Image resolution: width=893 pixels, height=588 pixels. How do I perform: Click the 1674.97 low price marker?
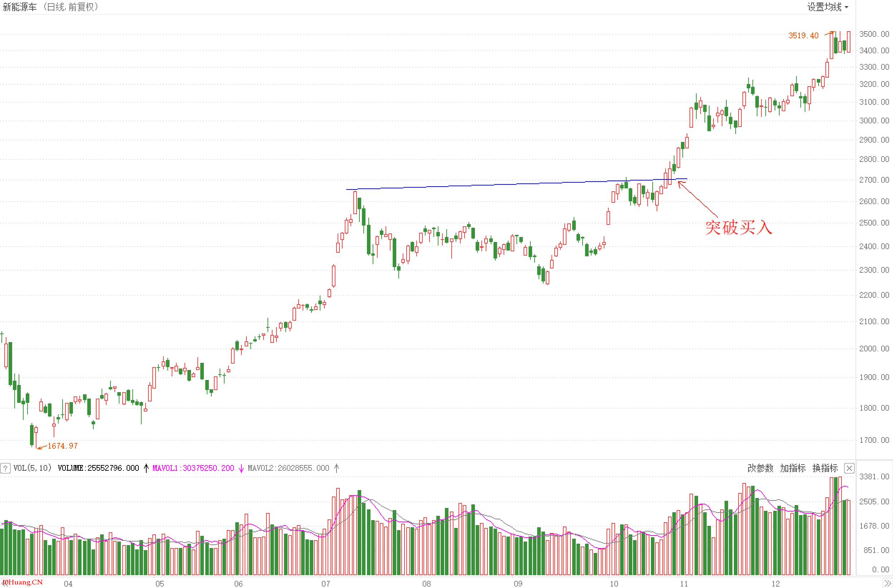click(x=62, y=446)
